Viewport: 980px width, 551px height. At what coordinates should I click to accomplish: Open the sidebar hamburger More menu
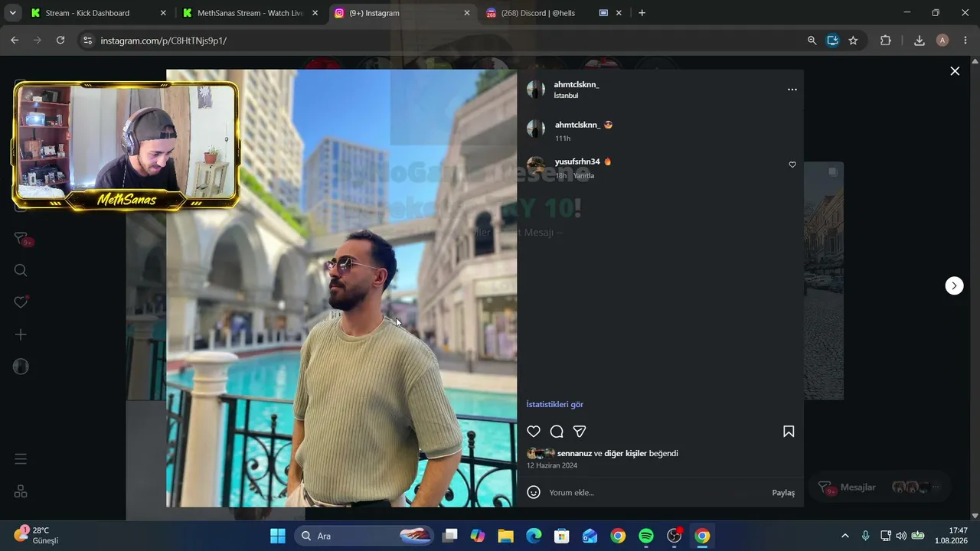pos(21,459)
